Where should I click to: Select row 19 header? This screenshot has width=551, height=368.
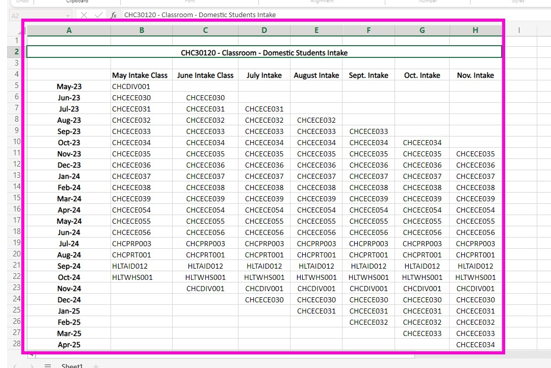[17, 243]
